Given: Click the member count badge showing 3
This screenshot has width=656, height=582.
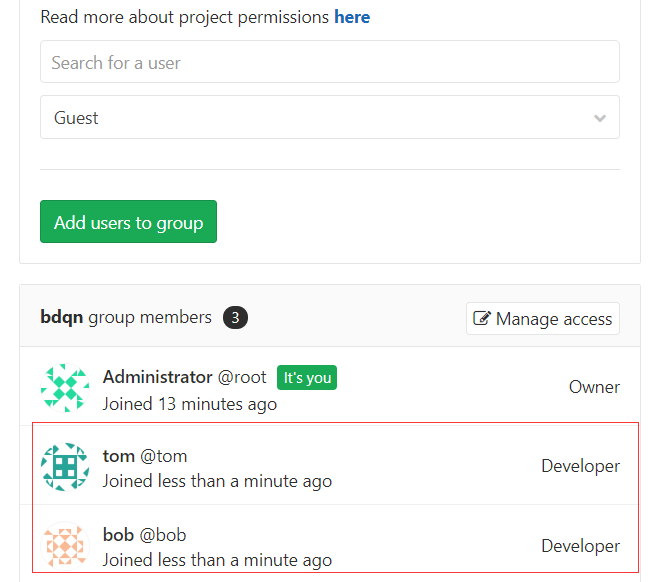Looking at the screenshot, I should pos(235,318).
